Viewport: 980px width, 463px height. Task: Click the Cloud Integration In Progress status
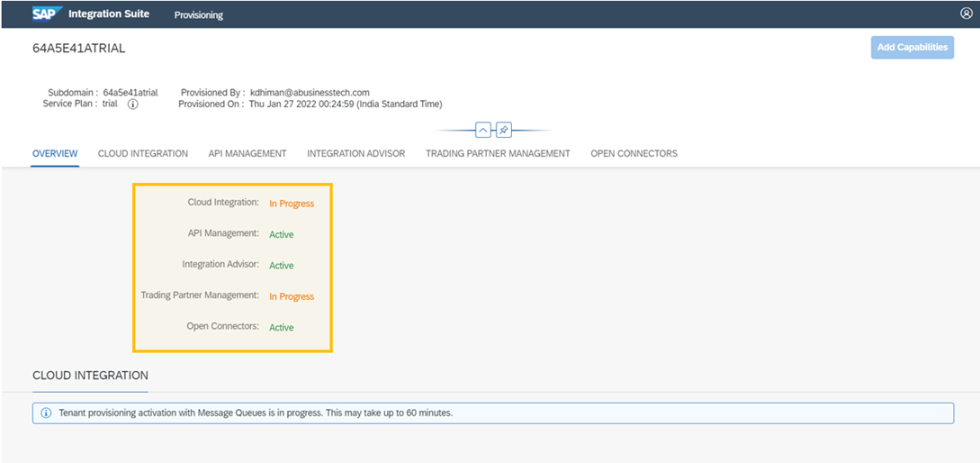(292, 204)
